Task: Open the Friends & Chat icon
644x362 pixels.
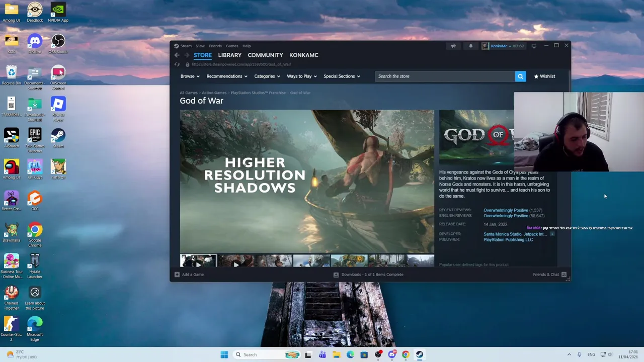Action: click(564, 275)
